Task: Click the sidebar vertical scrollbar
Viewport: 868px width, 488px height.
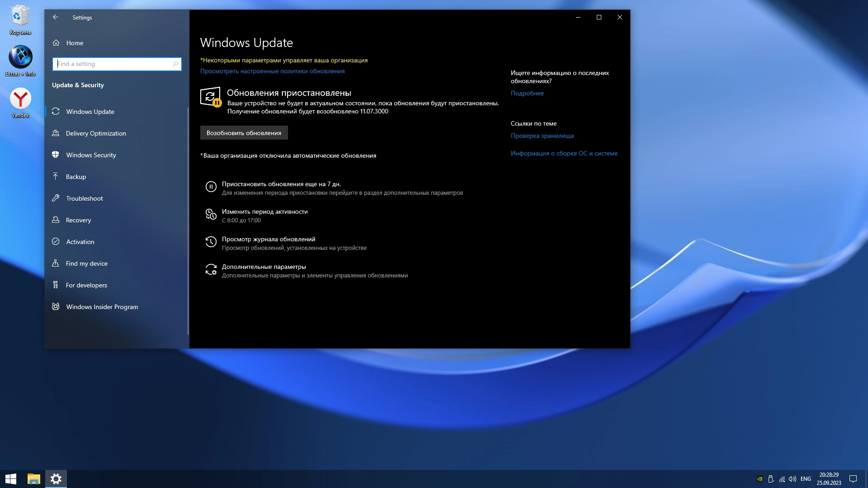Action: pos(188,221)
